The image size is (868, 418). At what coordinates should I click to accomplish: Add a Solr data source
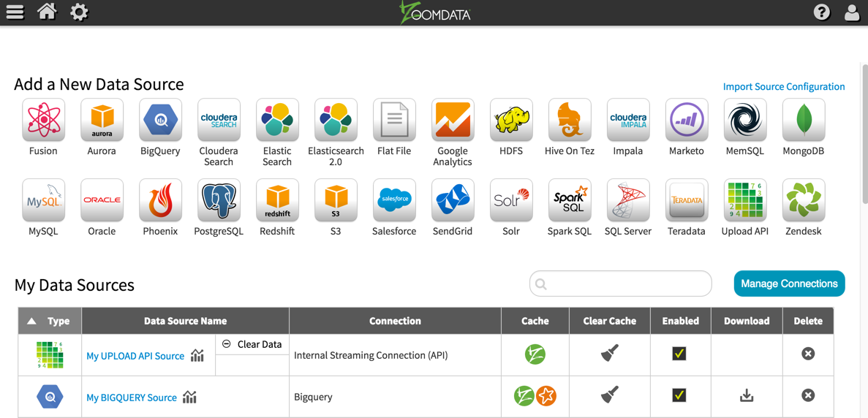pyautogui.click(x=511, y=199)
